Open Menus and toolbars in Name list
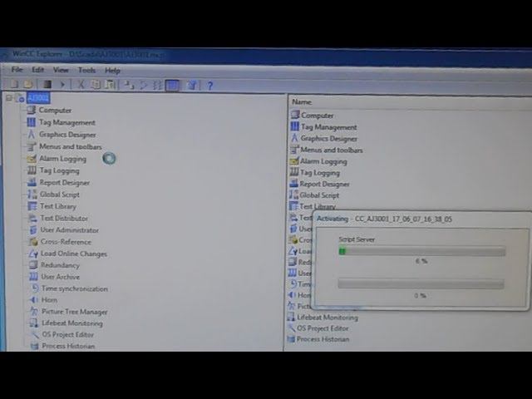This screenshot has height=399, width=532. tap(332, 150)
